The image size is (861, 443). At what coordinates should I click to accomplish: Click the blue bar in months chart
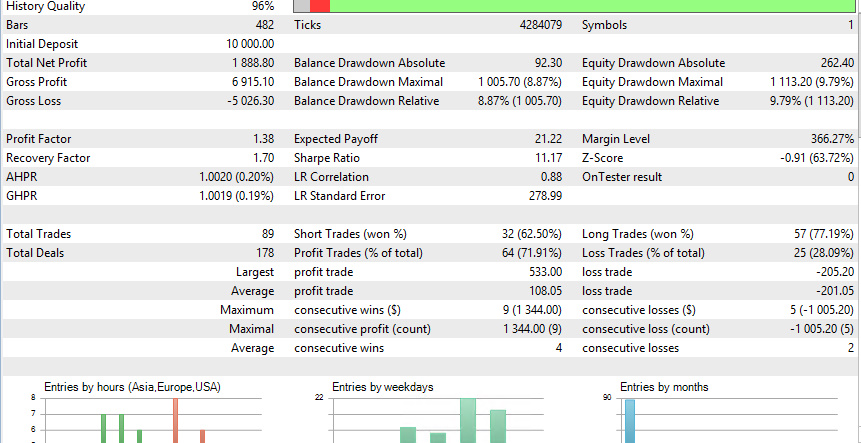click(629, 421)
